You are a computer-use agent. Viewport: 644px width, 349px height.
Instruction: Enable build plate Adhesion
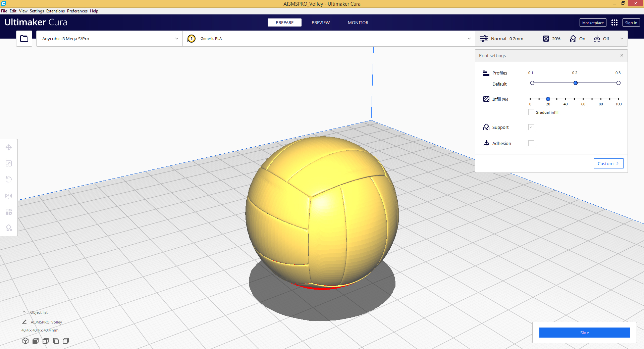[x=531, y=143]
